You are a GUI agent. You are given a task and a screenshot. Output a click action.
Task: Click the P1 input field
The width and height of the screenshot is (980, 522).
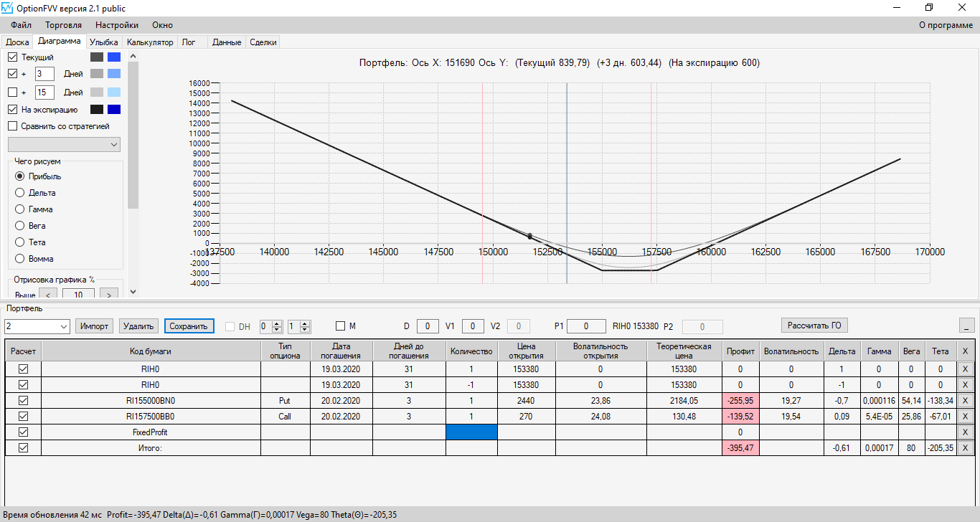pyautogui.click(x=586, y=326)
